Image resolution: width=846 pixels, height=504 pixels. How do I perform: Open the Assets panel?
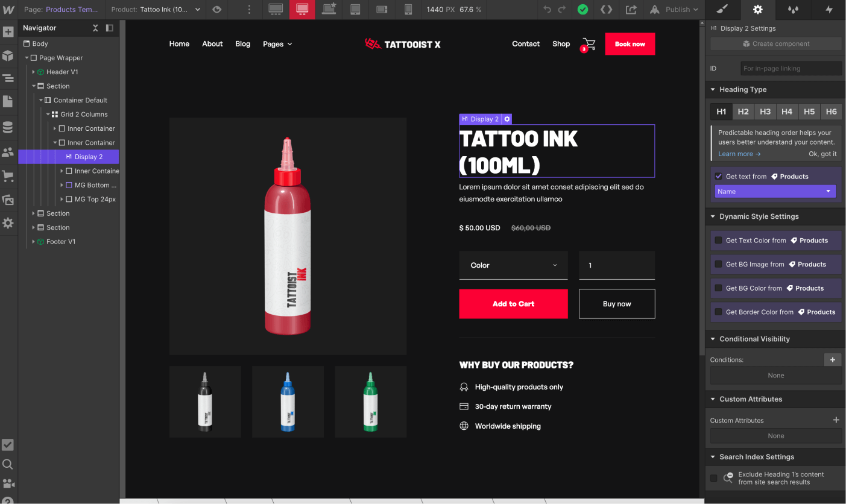tap(8, 200)
